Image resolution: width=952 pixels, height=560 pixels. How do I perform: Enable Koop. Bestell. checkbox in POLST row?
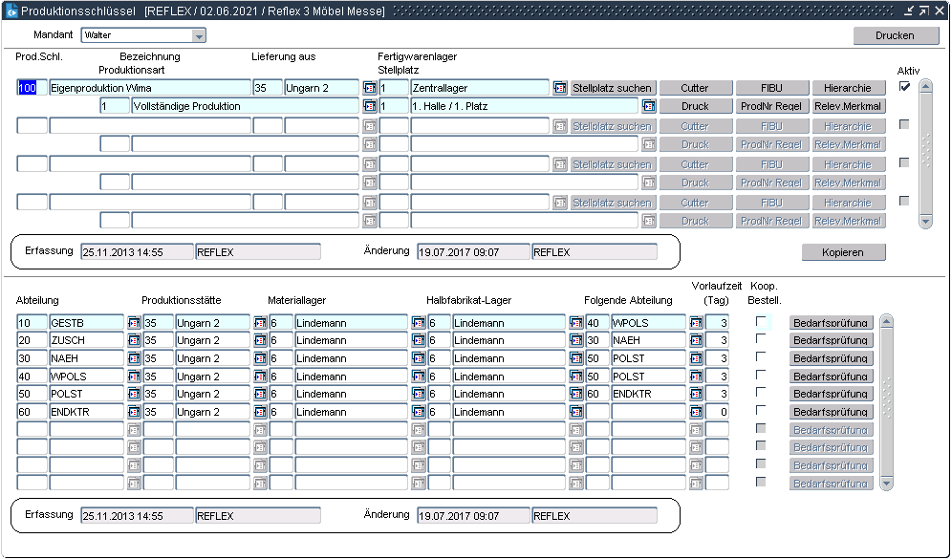(762, 393)
